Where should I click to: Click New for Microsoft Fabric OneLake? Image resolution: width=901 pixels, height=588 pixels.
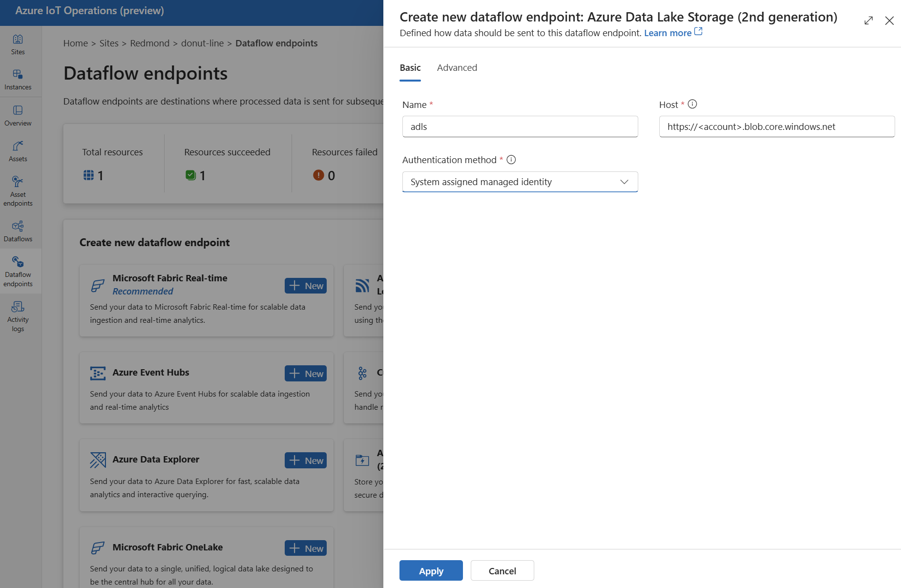pyautogui.click(x=306, y=548)
